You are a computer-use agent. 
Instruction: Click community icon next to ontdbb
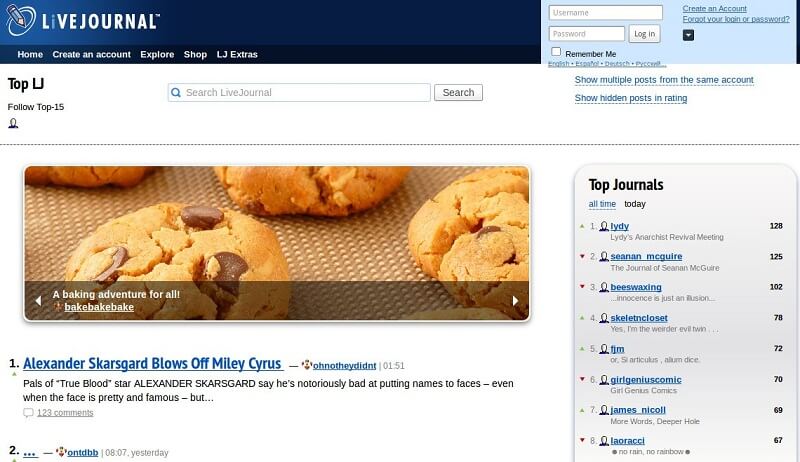61,452
